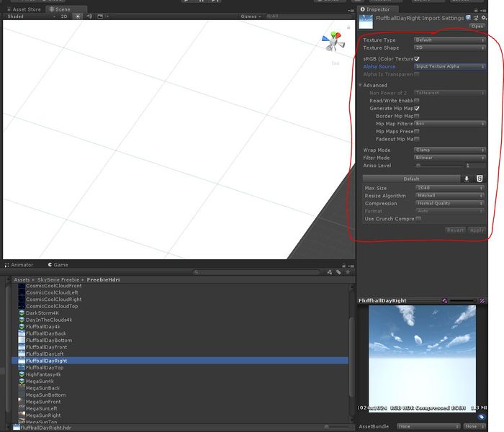Open Gizmos dropdown
Viewport: 504px width, 432px height.
[251, 17]
